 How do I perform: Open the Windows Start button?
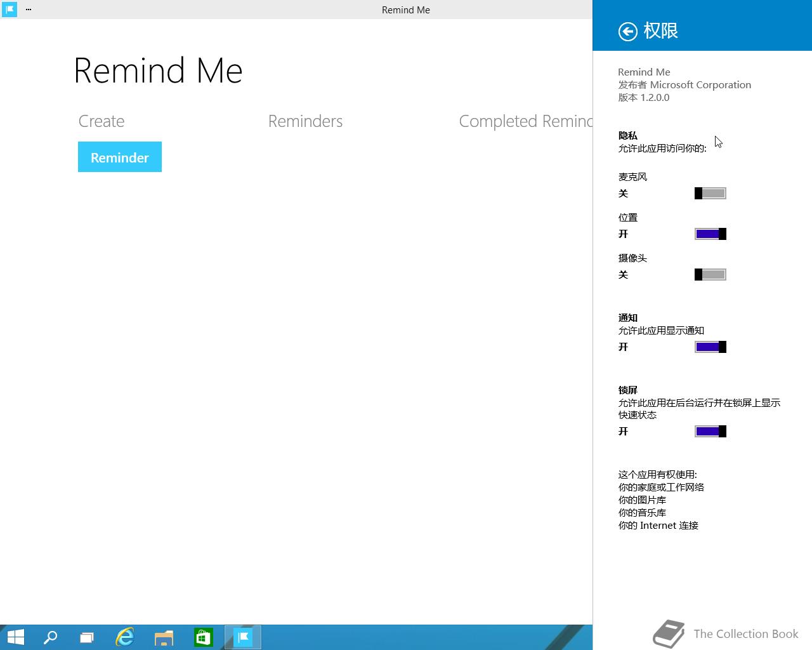click(x=15, y=637)
